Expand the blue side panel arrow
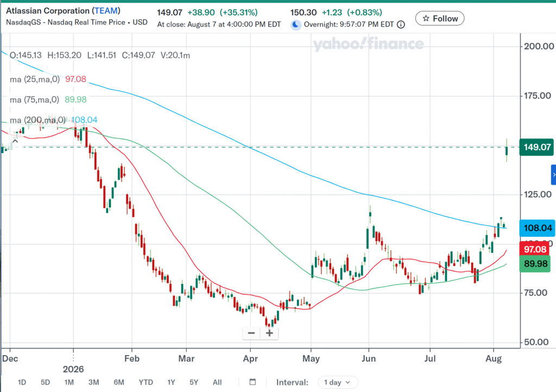This screenshot has width=556, height=392. pos(553,175)
